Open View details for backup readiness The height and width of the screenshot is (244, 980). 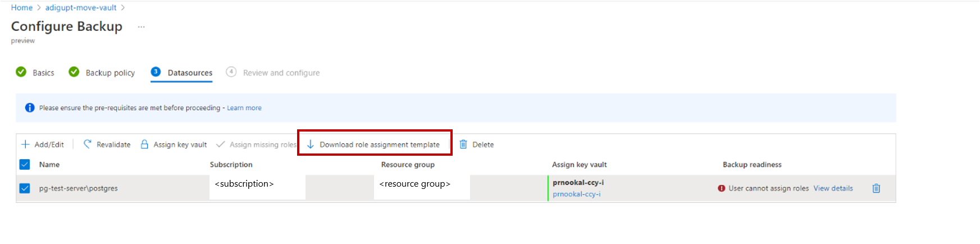833,188
